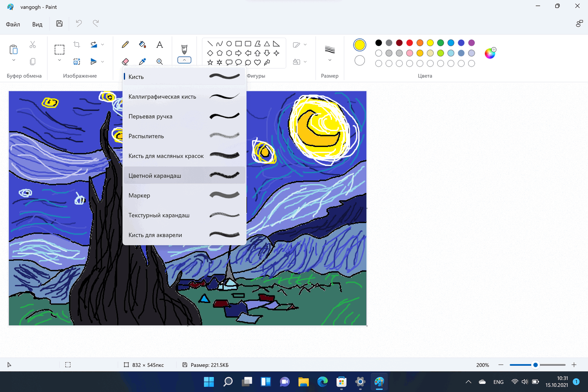Click the line thickness Размер icon
The width and height of the screenshot is (588, 392).
330,49
